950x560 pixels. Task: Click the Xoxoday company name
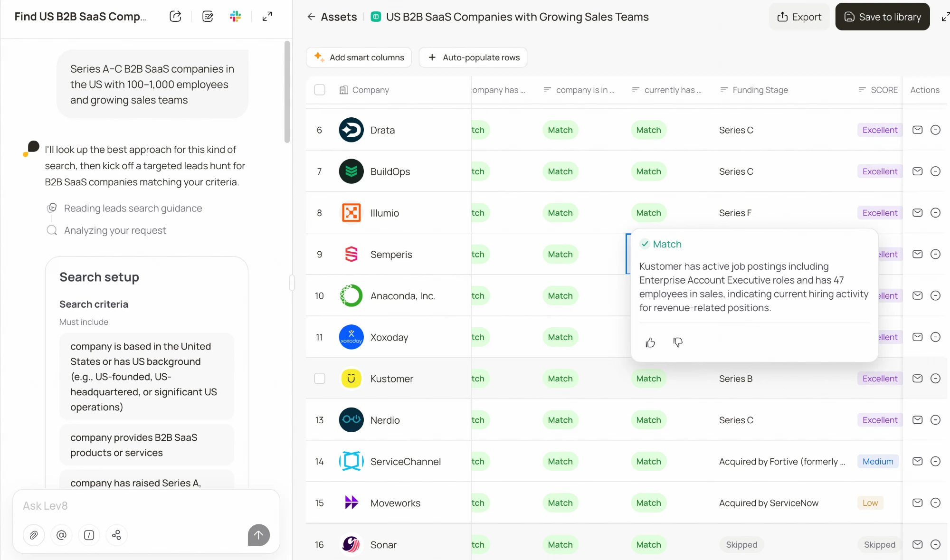tap(389, 337)
